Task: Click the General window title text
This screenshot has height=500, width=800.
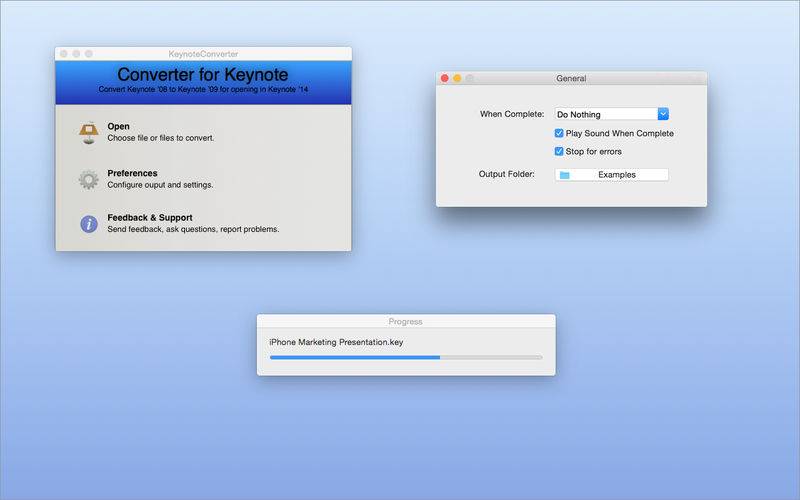Action: (x=571, y=78)
